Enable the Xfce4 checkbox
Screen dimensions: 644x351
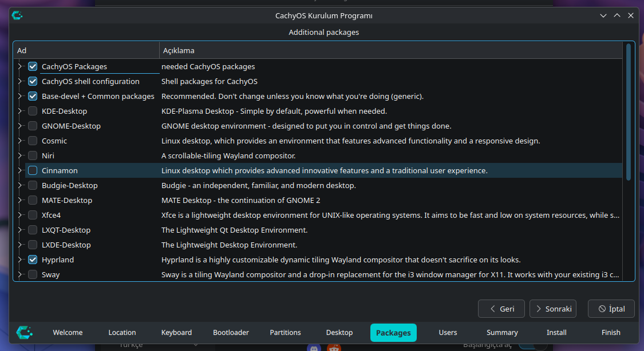33,215
